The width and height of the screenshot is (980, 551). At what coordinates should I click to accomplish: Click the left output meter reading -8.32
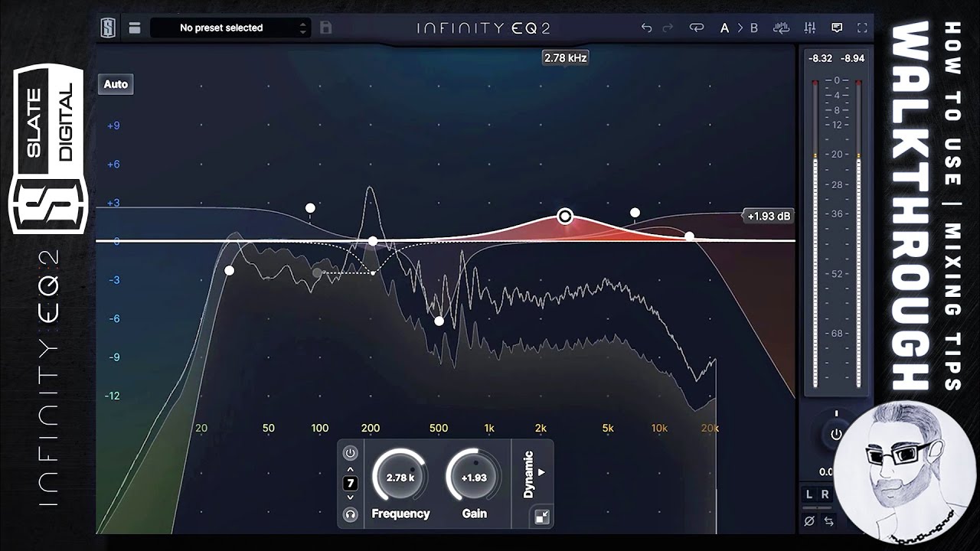820,58
